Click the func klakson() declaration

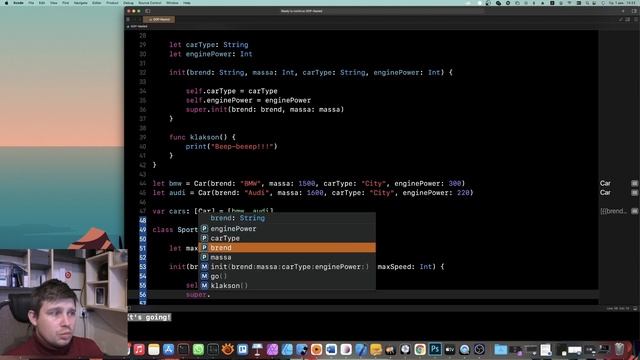(202, 137)
